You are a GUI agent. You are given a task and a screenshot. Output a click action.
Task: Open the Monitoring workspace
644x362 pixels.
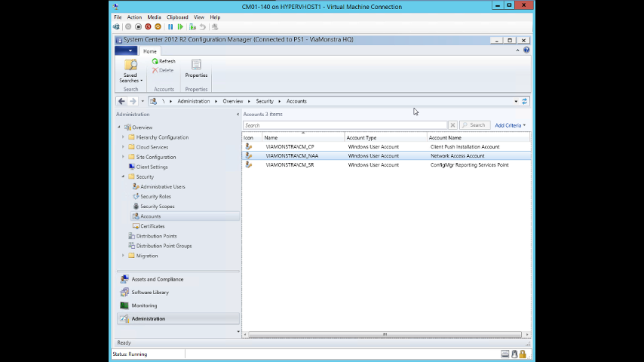click(144, 305)
